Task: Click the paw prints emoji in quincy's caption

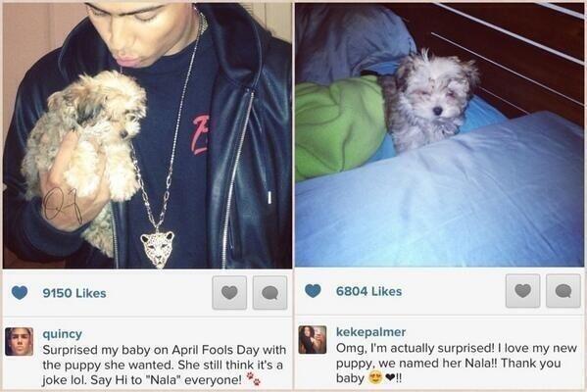Action: [x=254, y=379]
